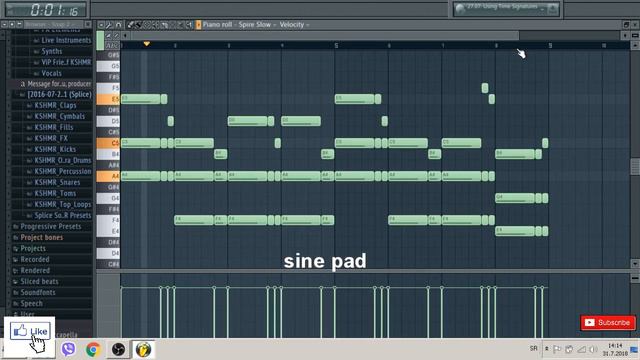Image resolution: width=640 pixels, height=360 pixels.
Task: Toggle the slide note button
Action: click(x=109, y=36)
